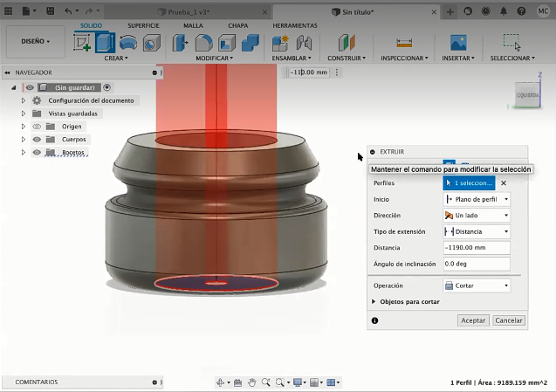Open grid settings in the navigation bar
Screen dimensions: 556x392
tap(314, 382)
